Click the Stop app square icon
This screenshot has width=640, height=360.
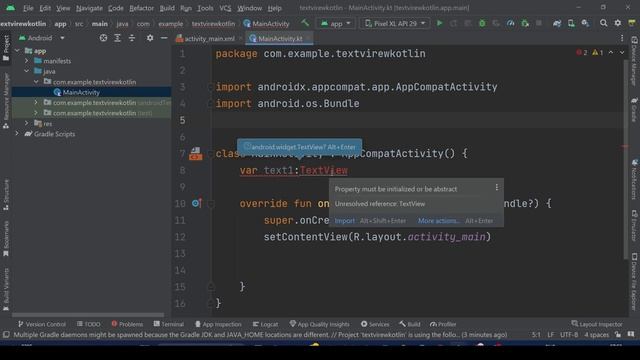click(x=539, y=23)
